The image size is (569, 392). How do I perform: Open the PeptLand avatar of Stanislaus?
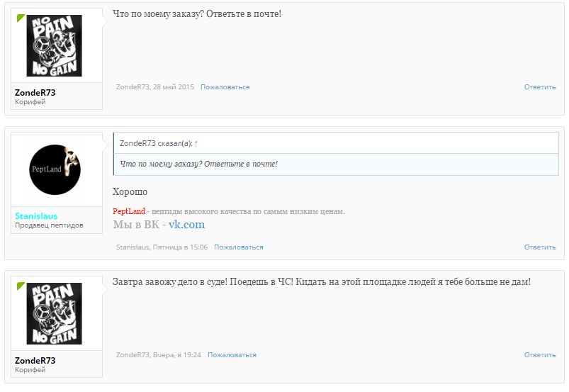click(x=55, y=171)
